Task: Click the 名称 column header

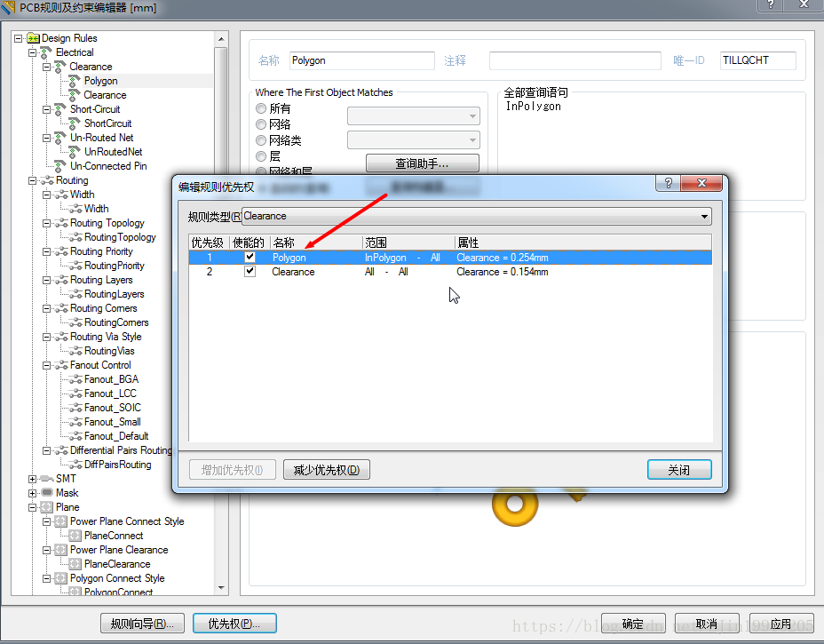Action: [316, 242]
